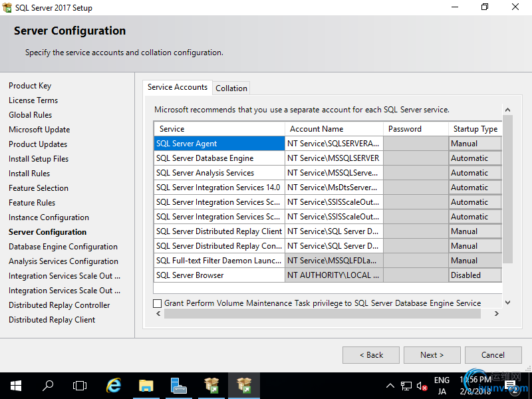The width and height of the screenshot is (532, 399).
Task: Click muted volume tray icon
Action: (x=422, y=386)
